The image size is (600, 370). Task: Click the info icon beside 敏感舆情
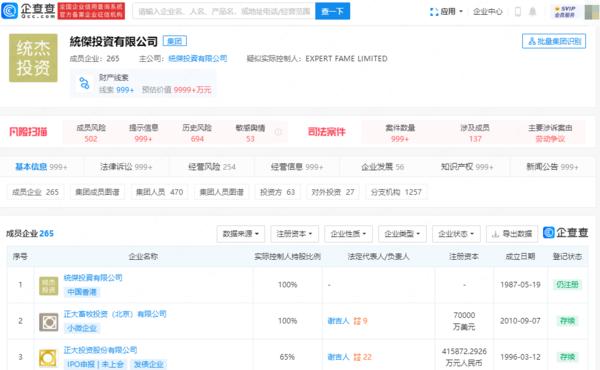tap(278, 132)
